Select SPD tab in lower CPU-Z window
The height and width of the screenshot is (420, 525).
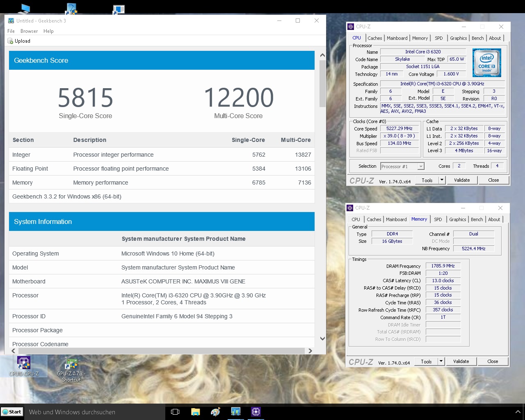(438, 219)
